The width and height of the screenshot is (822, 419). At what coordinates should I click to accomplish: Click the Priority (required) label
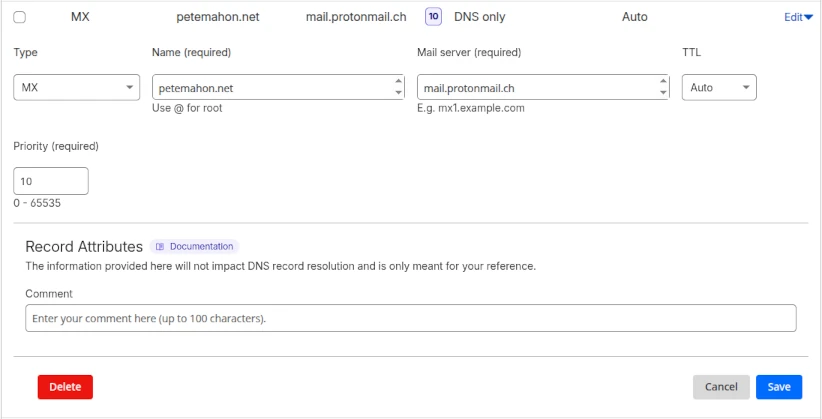(56, 146)
